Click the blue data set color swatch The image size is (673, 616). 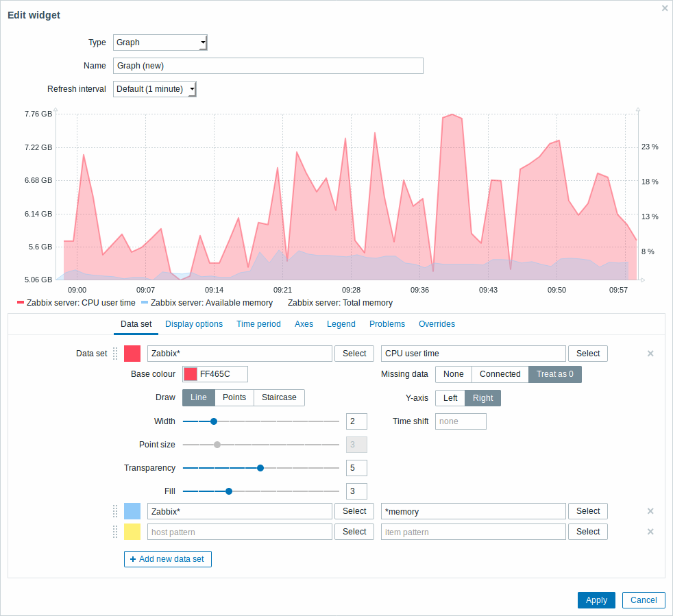click(x=132, y=511)
